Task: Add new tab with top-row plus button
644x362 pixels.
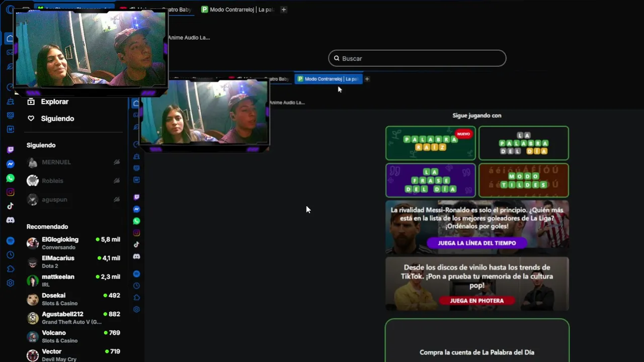Action: click(284, 10)
